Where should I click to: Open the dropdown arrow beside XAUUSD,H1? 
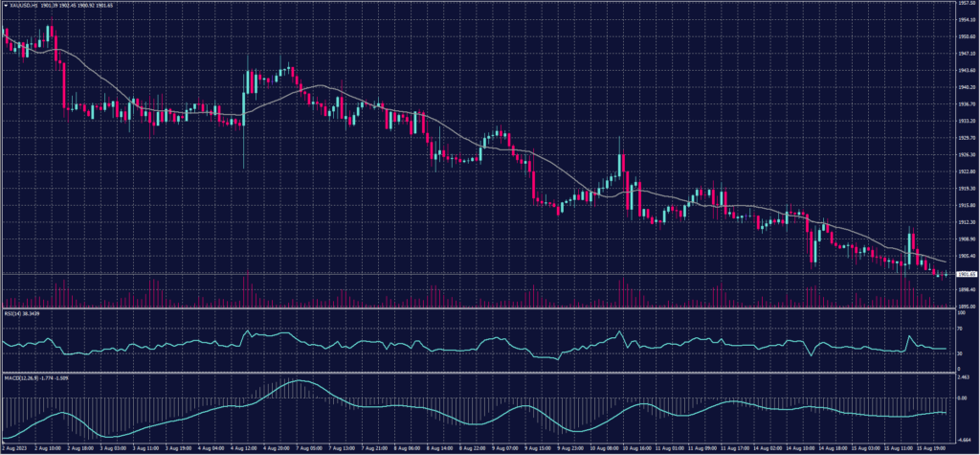tap(5, 5)
